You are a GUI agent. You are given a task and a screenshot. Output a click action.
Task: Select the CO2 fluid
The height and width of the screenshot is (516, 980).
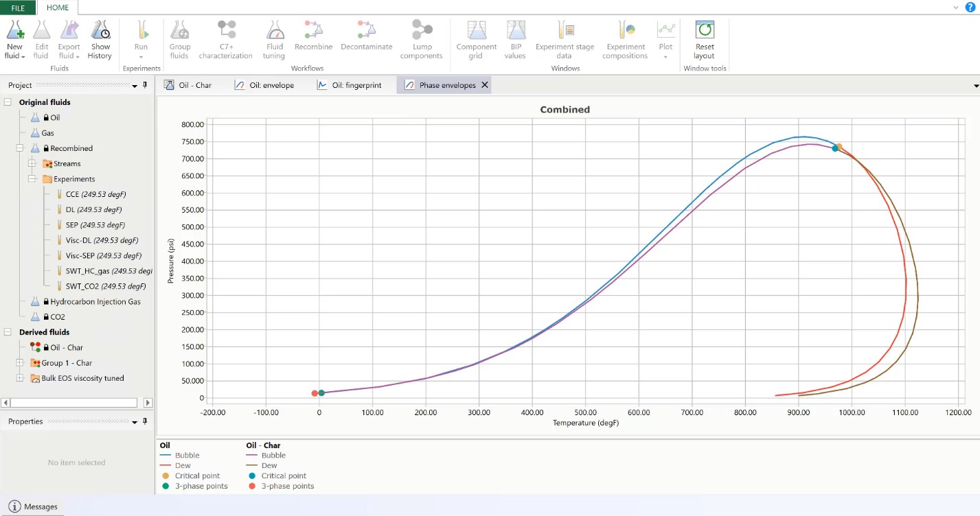57,317
